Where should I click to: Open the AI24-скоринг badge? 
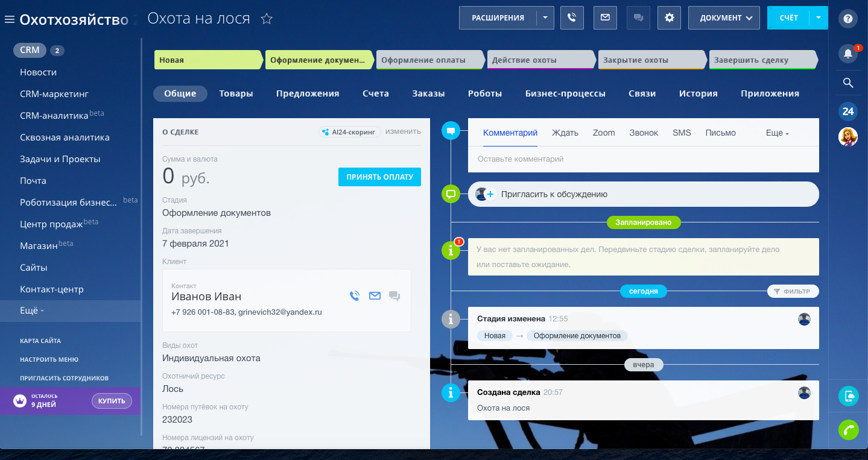tap(350, 131)
